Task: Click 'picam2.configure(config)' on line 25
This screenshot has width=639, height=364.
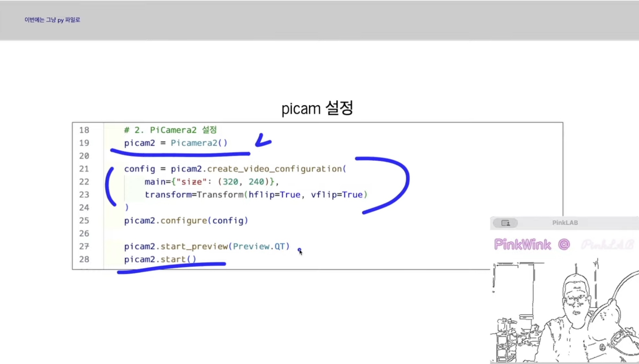Action: click(186, 221)
